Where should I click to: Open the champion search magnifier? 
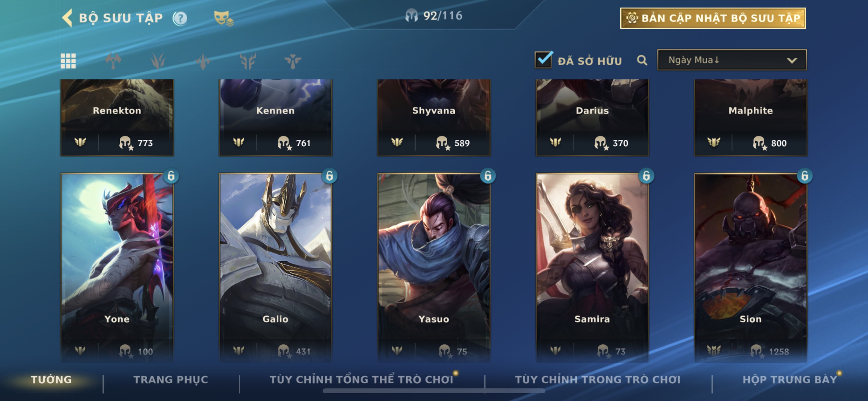point(642,60)
